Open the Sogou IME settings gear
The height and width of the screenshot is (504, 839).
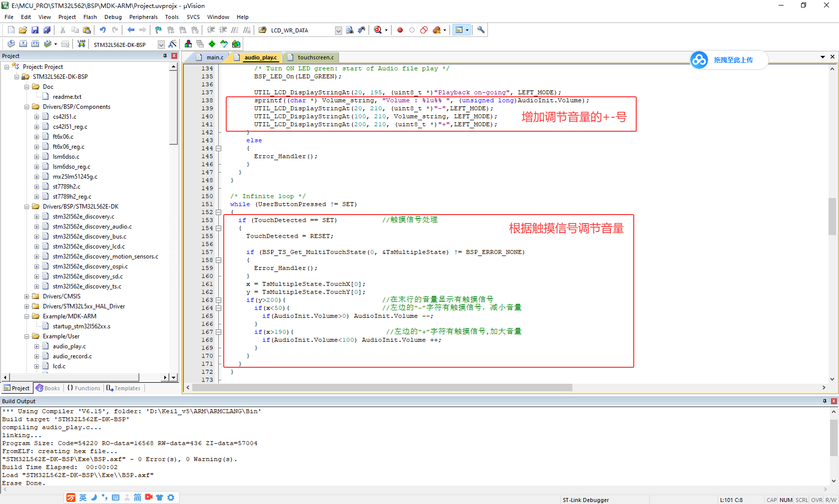point(171,498)
